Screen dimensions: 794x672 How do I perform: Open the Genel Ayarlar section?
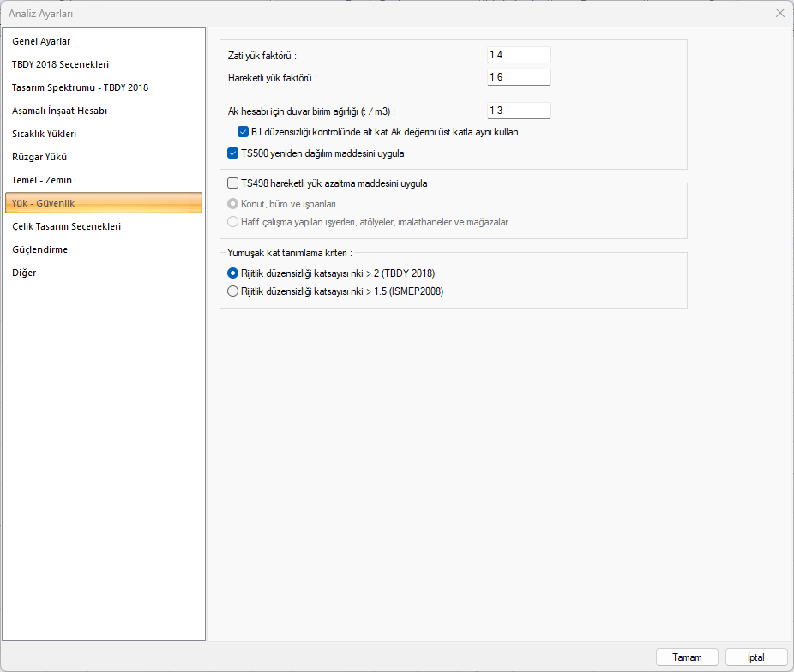click(103, 41)
